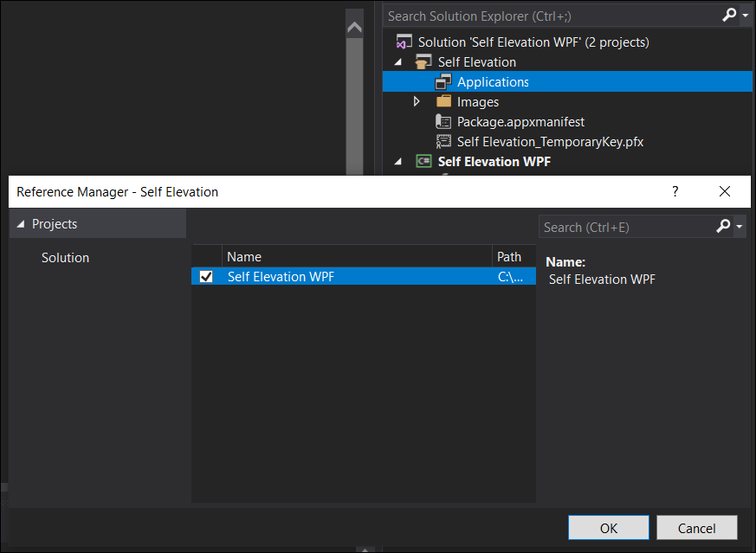This screenshot has width=756, height=553.
Task: Click the editor scrollbar up arrow
Action: coord(354,27)
